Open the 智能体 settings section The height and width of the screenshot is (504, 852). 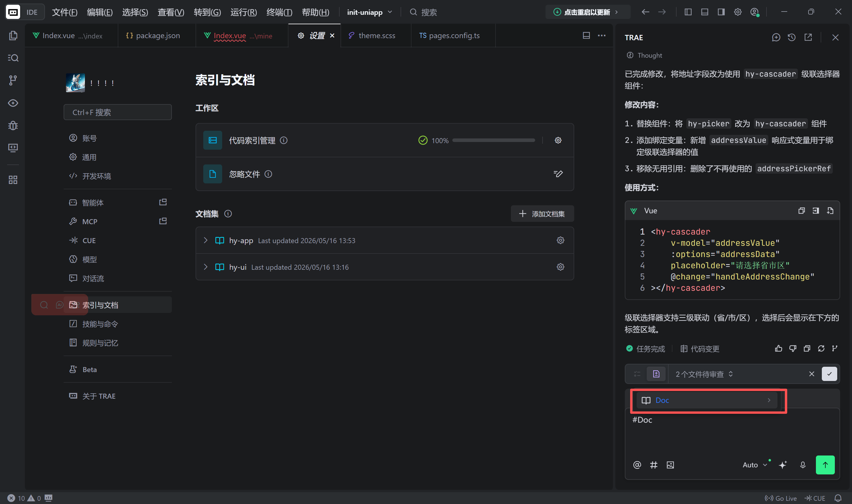tap(117, 203)
